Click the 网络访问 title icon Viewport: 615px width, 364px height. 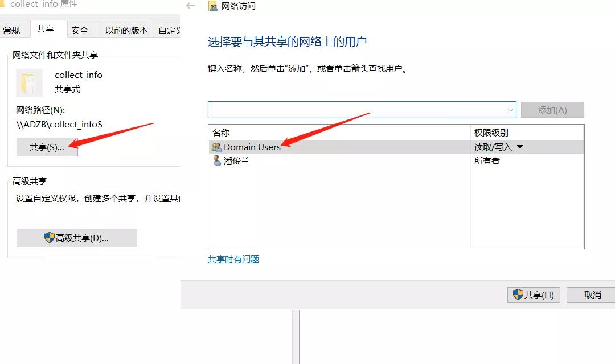click(213, 7)
